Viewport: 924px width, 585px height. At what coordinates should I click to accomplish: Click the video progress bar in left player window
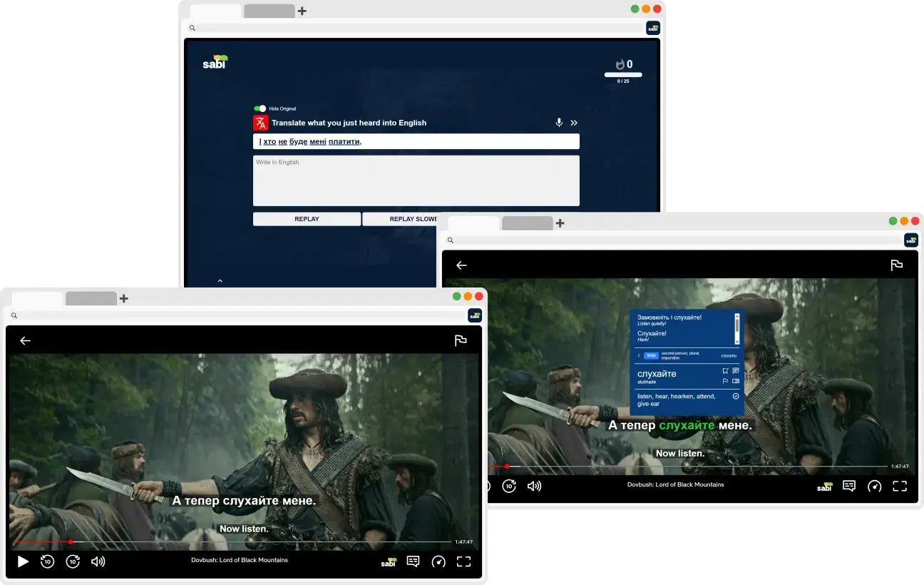233,542
